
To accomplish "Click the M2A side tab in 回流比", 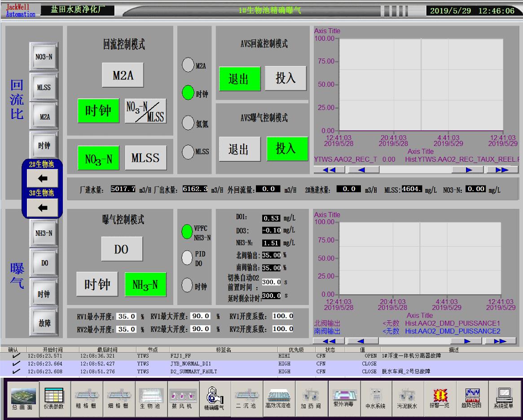I will 44,116.
